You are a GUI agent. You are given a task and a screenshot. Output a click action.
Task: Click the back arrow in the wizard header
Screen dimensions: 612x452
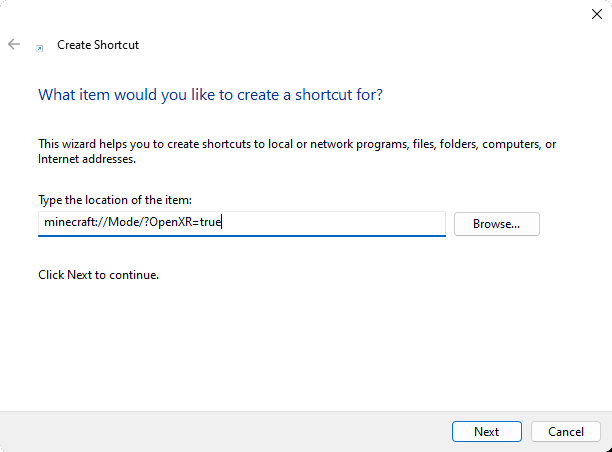(14, 44)
